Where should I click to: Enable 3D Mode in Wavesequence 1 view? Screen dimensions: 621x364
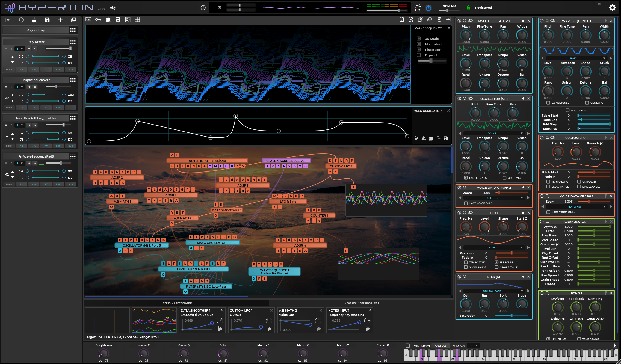click(x=419, y=39)
